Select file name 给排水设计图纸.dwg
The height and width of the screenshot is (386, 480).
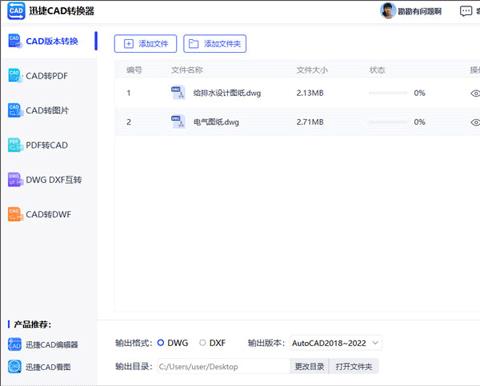pos(227,93)
